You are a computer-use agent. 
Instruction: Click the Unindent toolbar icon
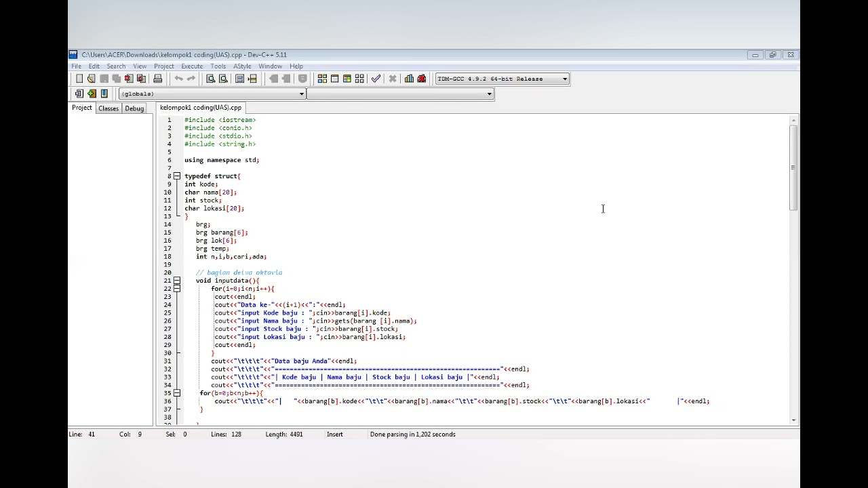click(x=273, y=79)
